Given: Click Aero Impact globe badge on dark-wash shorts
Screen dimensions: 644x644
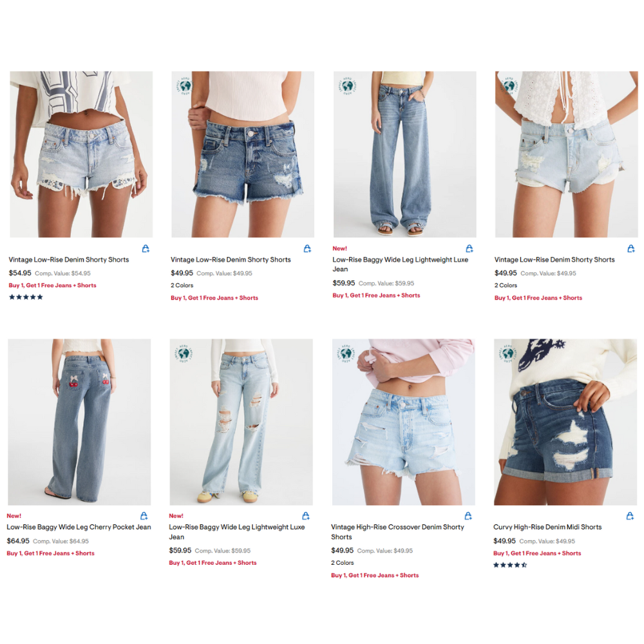Looking at the screenshot, I should [184, 86].
